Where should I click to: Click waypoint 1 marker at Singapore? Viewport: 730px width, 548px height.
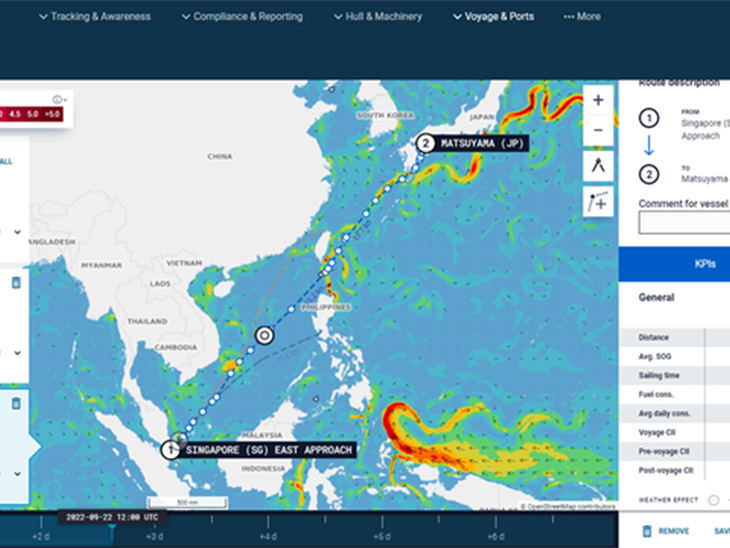[170, 450]
